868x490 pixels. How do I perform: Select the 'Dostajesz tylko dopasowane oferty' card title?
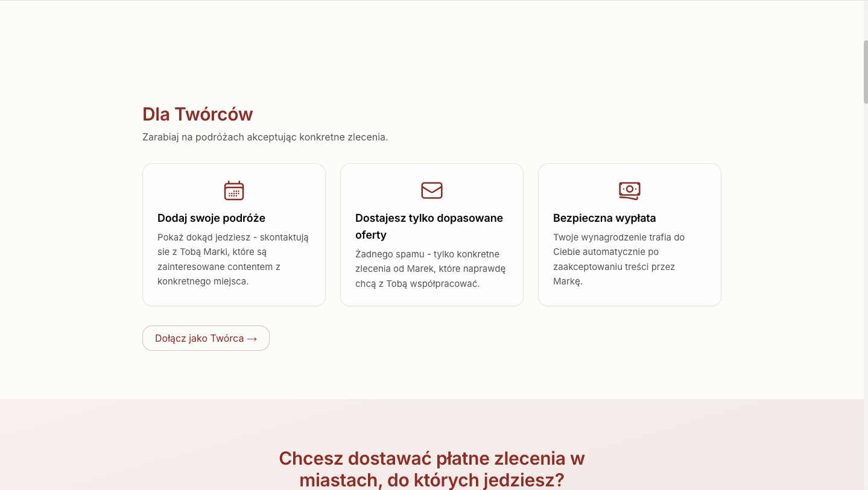coord(429,226)
